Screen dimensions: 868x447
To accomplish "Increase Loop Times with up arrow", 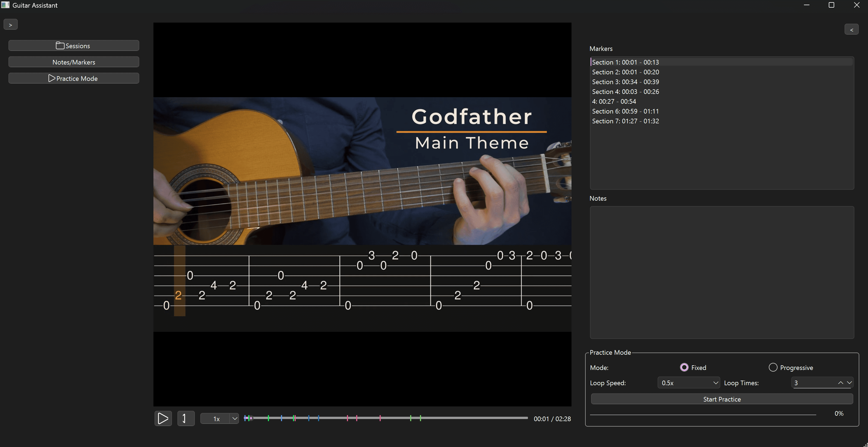I will [840, 383].
